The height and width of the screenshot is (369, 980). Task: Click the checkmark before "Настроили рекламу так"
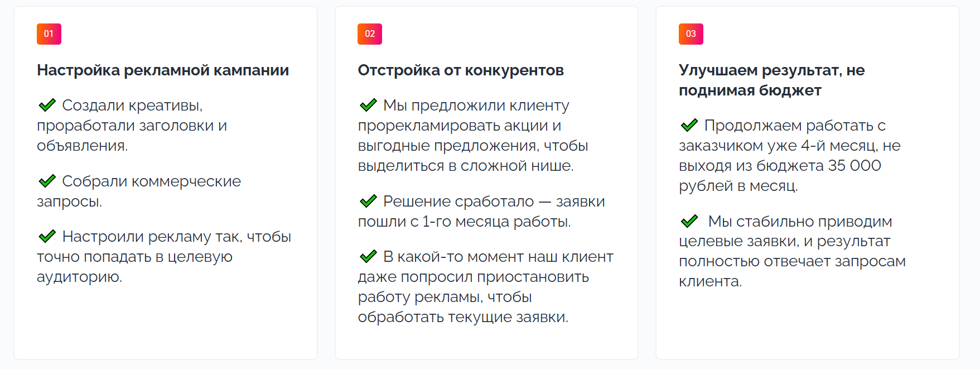tap(47, 236)
